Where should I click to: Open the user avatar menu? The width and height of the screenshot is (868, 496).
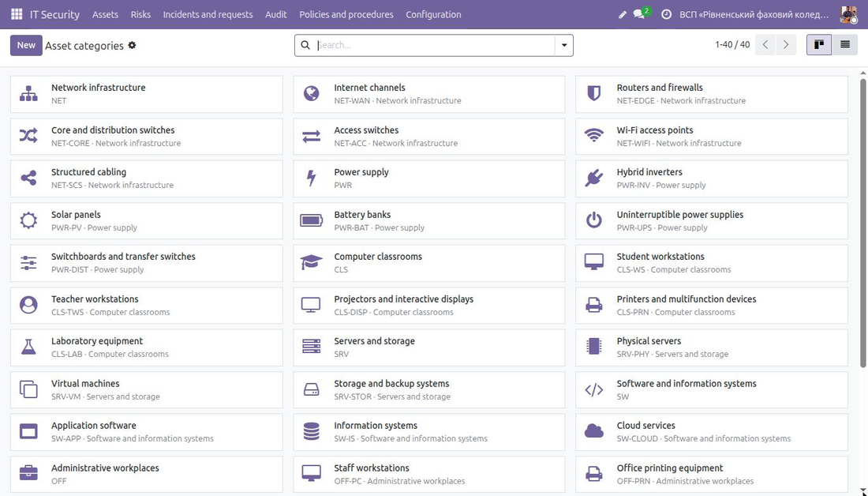pos(848,14)
